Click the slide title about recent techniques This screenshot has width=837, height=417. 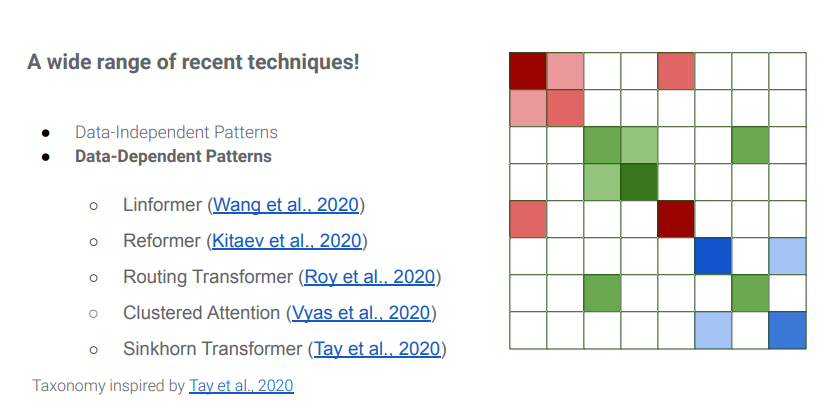[x=193, y=62]
